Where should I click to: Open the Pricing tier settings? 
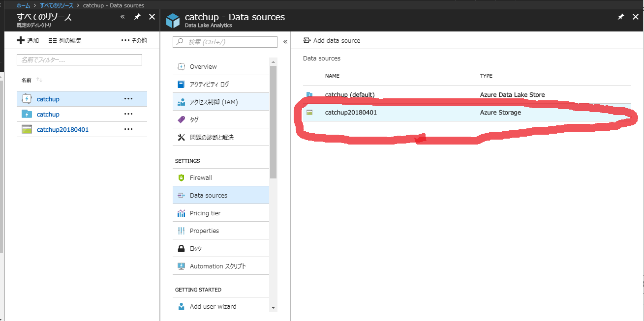click(206, 212)
